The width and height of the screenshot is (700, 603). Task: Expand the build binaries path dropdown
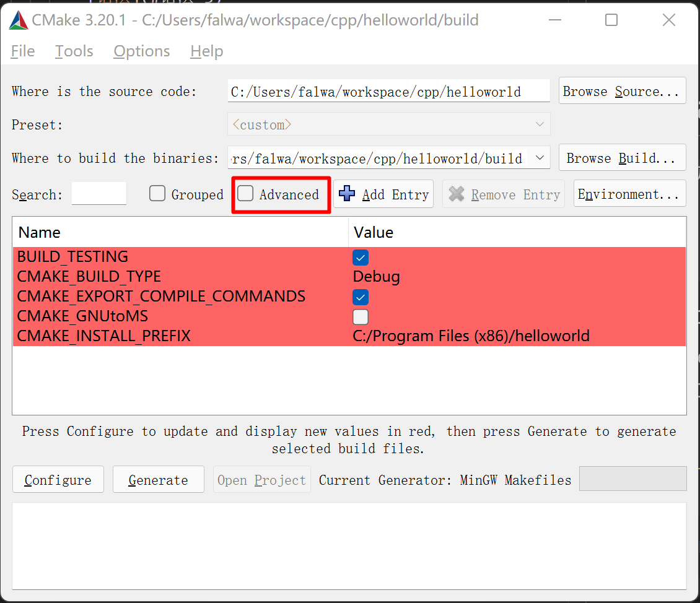[539, 158]
